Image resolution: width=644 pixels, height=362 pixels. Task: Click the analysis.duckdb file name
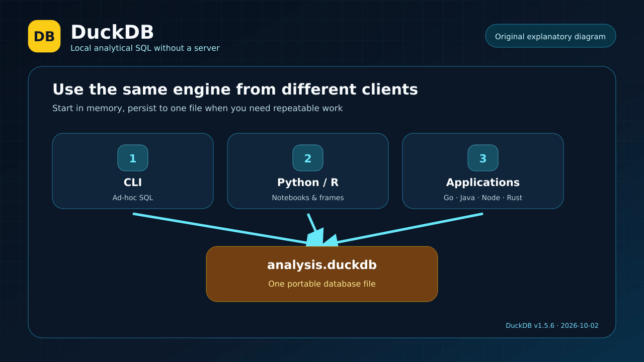click(x=322, y=265)
